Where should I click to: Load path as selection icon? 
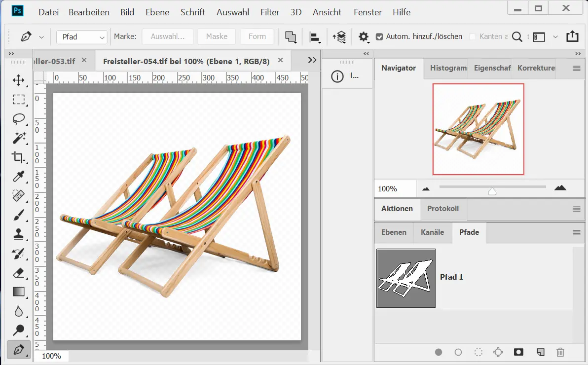click(x=478, y=352)
